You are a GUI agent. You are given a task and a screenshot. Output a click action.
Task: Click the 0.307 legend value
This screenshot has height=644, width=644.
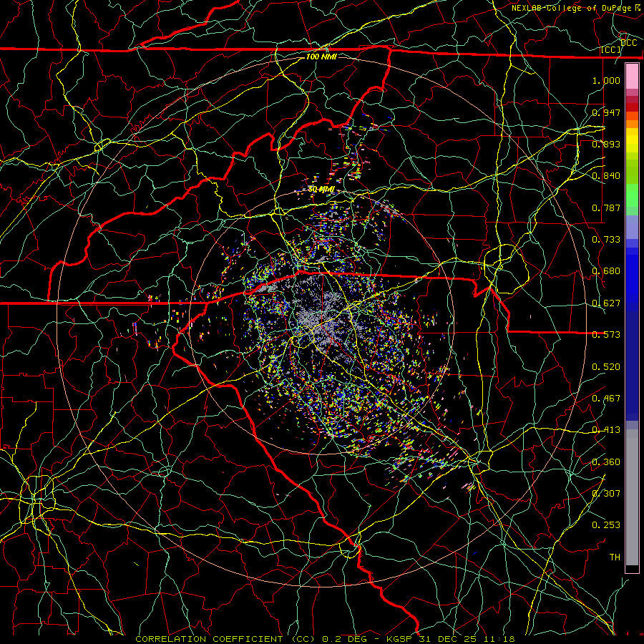coord(606,494)
